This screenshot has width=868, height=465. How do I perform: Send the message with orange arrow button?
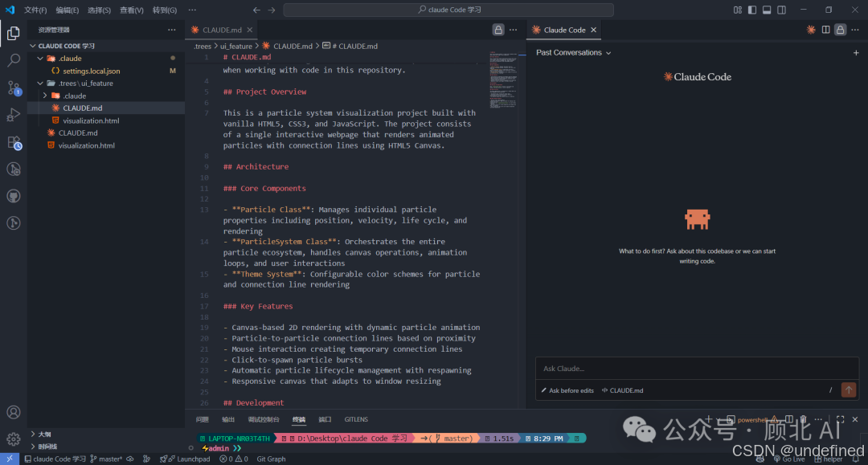coord(848,390)
